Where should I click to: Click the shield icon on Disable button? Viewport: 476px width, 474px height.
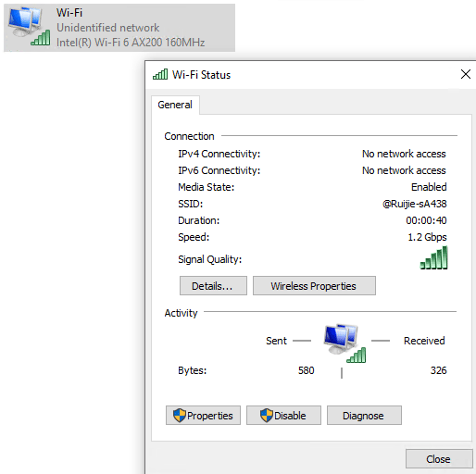[x=267, y=416]
